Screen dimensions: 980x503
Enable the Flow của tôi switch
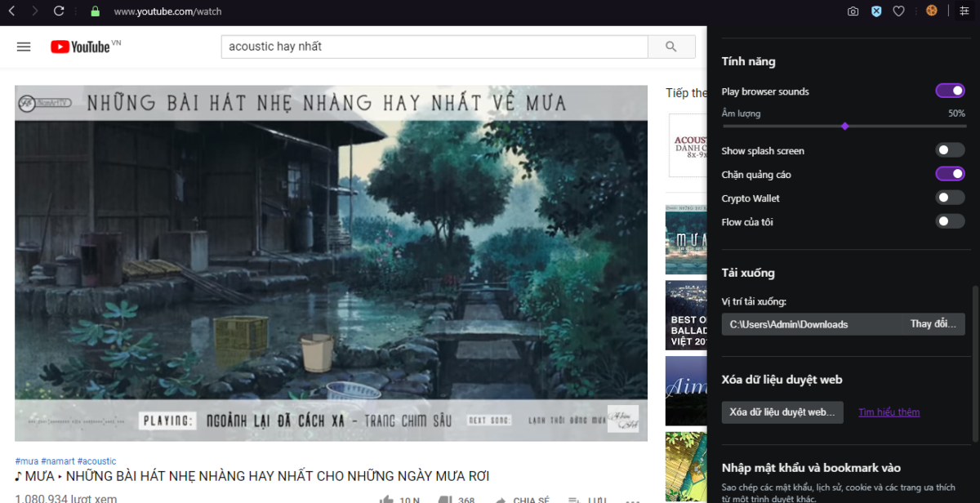[951, 221]
